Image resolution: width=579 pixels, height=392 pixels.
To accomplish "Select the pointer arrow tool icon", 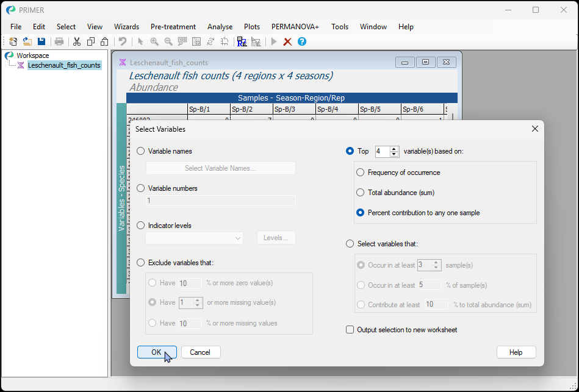I will tap(140, 41).
